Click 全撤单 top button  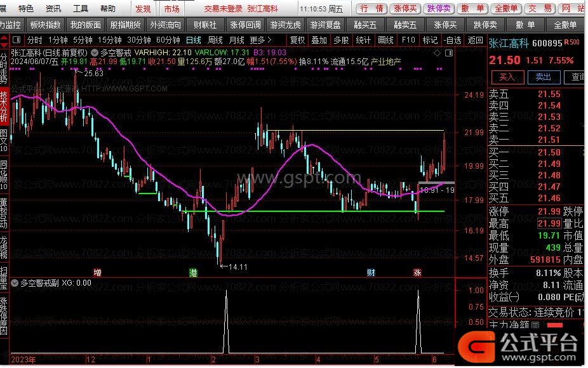click(x=506, y=8)
